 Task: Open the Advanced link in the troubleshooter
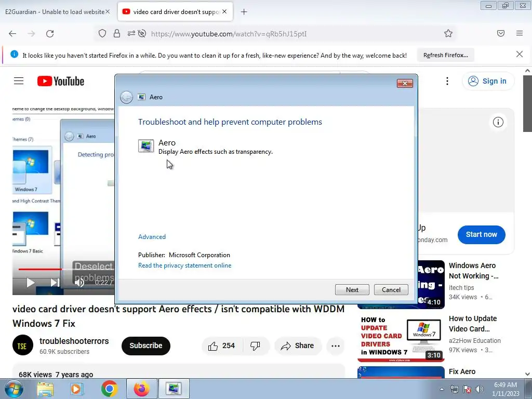[x=152, y=237]
